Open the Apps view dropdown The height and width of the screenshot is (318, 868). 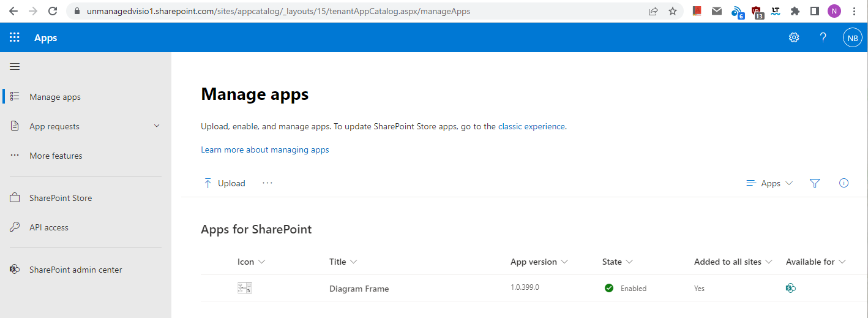(770, 183)
